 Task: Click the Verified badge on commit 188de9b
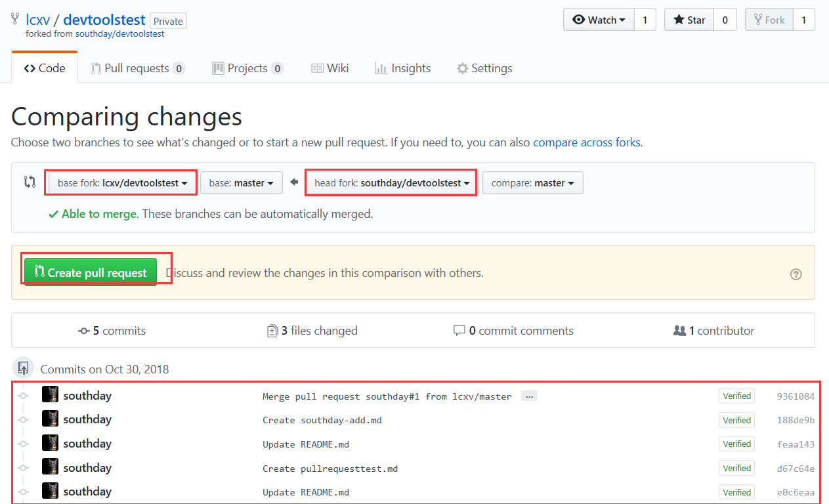(736, 420)
